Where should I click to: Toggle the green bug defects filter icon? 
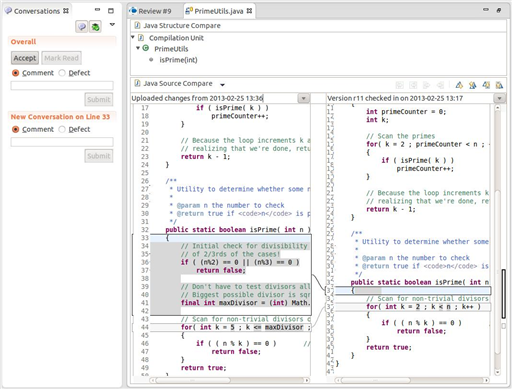tap(96, 27)
